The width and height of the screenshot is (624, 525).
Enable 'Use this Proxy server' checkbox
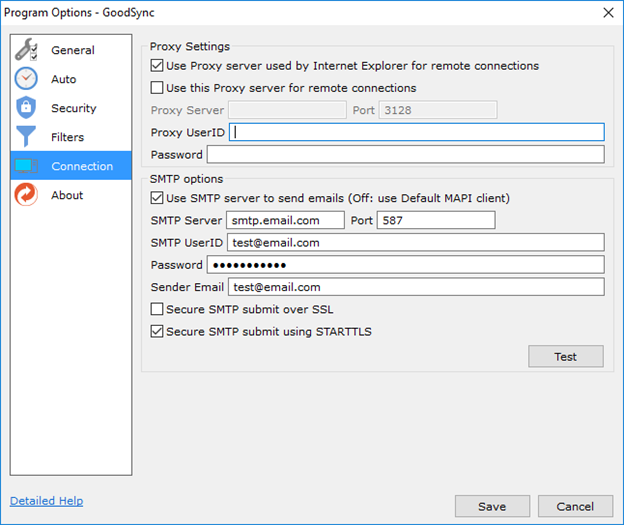coord(157,88)
